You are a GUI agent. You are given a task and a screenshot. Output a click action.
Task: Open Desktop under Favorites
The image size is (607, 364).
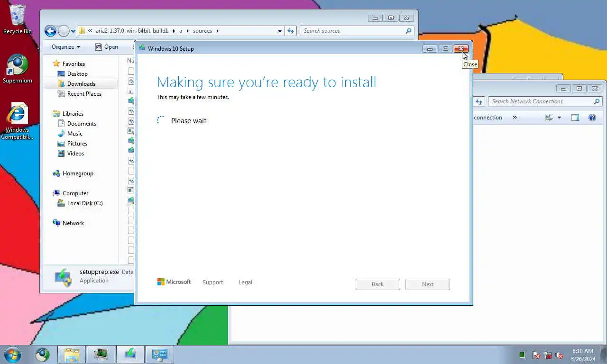click(77, 73)
